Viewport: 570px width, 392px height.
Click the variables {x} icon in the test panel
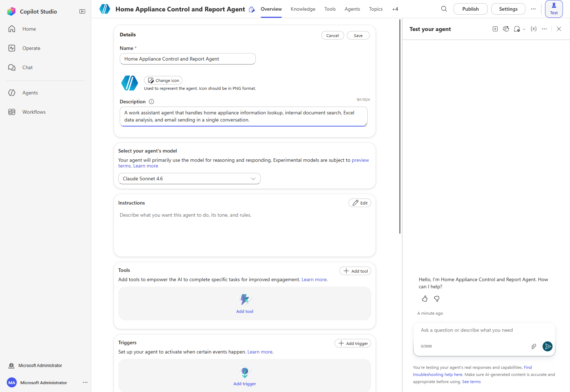tap(534, 29)
